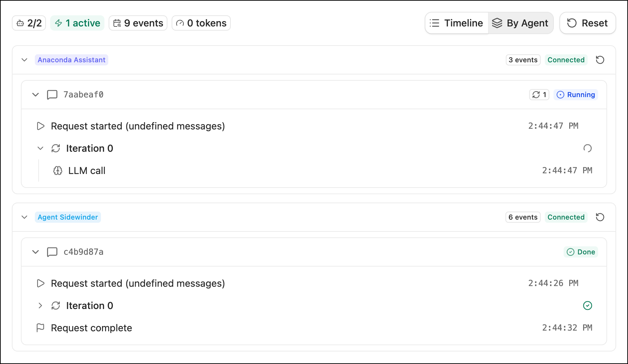Click the chat icon beside c4b9d87a

click(52, 252)
